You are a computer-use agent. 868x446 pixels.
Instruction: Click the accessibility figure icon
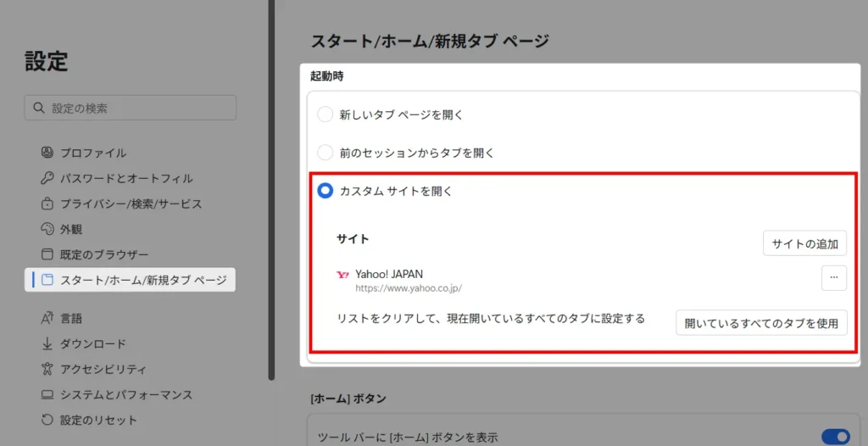47,369
